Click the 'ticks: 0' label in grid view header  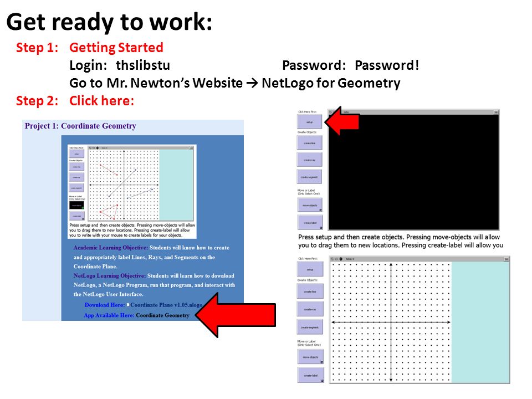pos(350,259)
